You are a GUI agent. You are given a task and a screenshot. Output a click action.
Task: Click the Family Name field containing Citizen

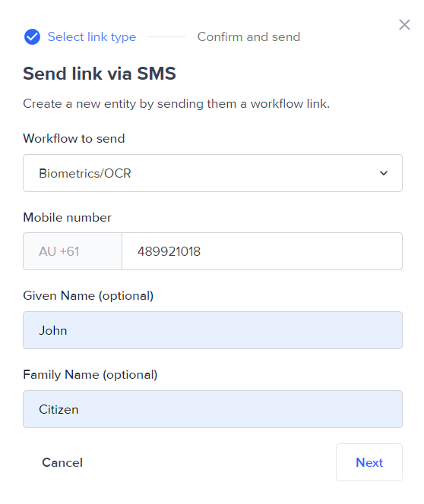[213, 409]
